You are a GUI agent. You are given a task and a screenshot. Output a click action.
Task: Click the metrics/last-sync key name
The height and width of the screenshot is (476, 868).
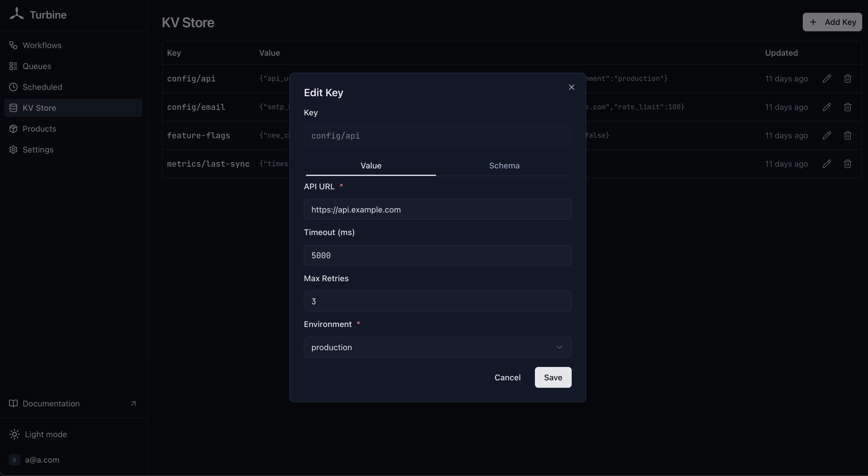pos(208,164)
